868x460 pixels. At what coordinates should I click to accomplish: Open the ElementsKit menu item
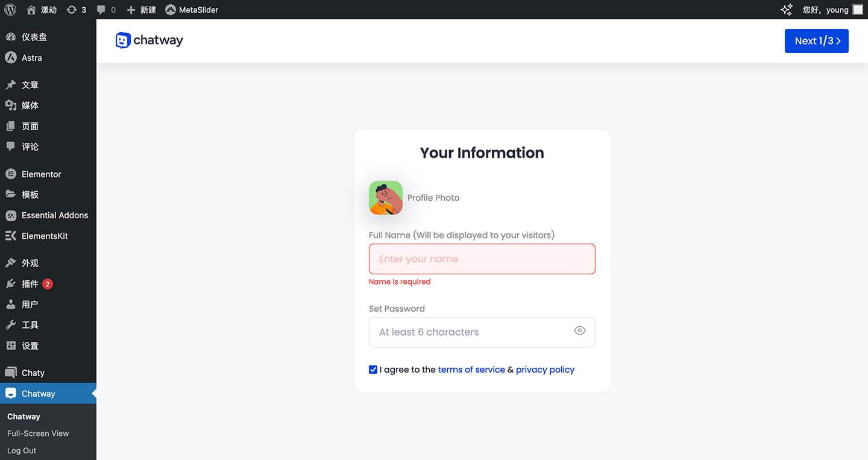48,236
